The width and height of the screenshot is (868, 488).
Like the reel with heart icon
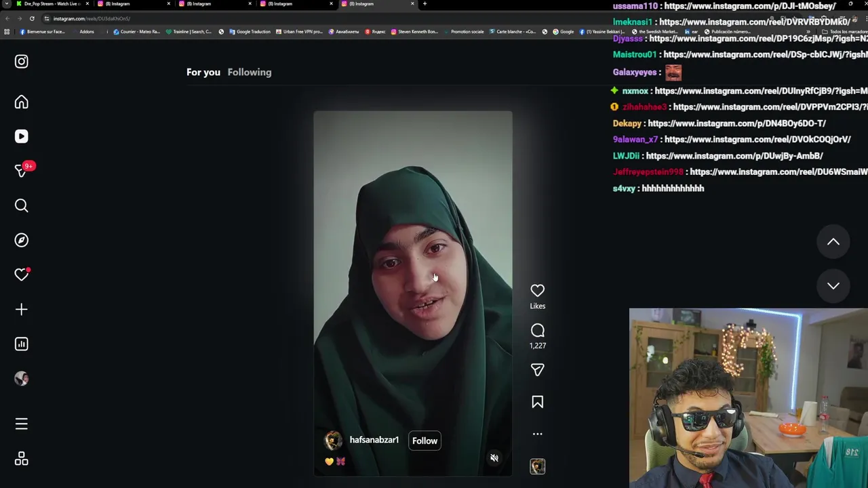pyautogui.click(x=537, y=291)
